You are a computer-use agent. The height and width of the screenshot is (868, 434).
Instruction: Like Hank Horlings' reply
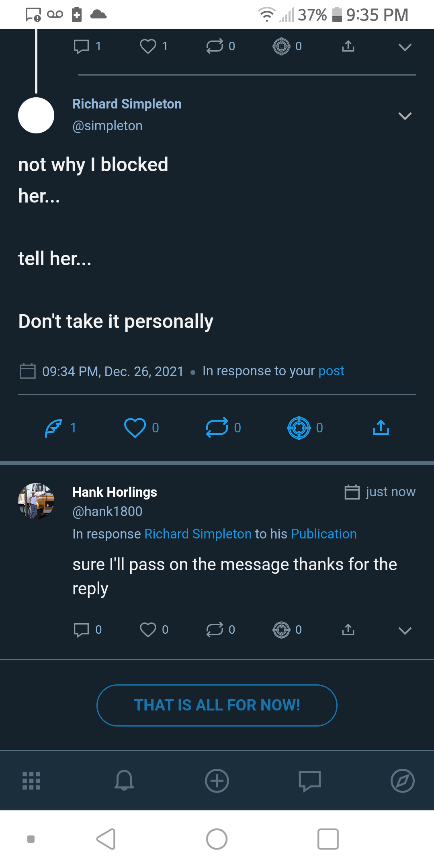coord(148,630)
